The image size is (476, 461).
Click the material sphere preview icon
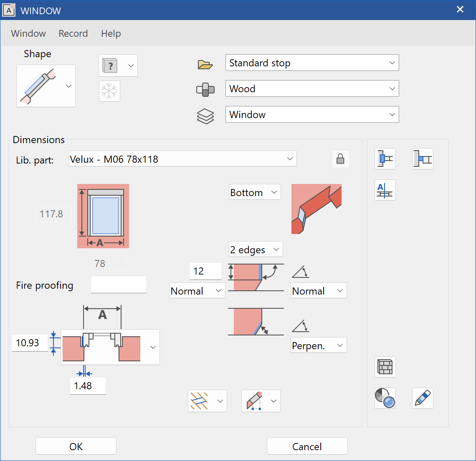(x=385, y=398)
